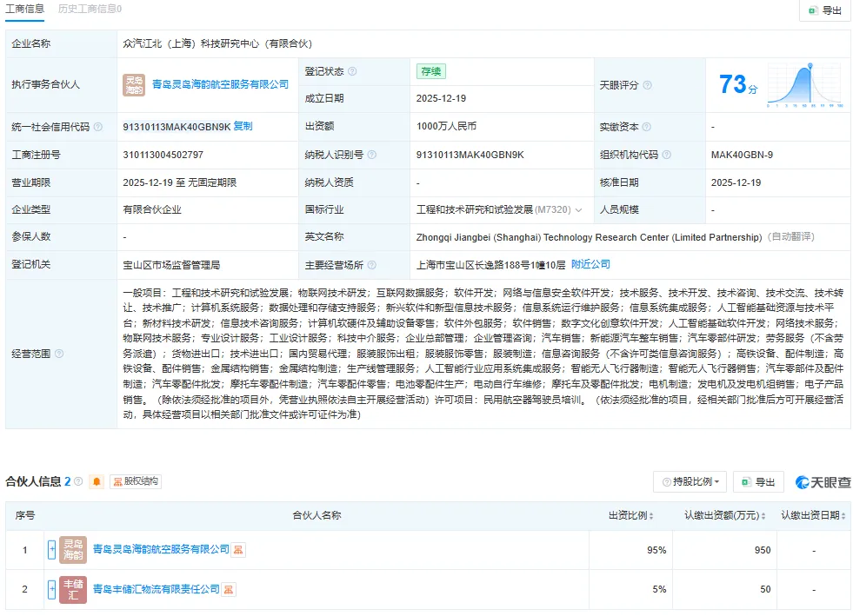Click help icon next to 天眼评分
This screenshot has height=616, width=853.
tap(648, 85)
